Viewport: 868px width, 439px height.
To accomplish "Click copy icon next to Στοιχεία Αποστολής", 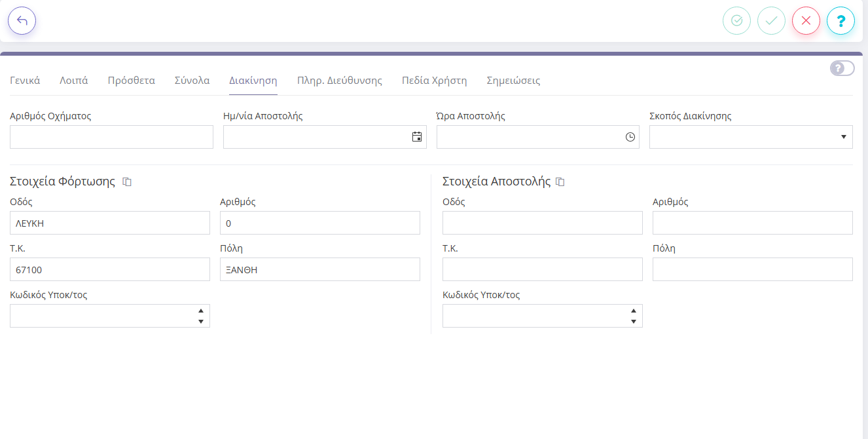I will 560,182.
